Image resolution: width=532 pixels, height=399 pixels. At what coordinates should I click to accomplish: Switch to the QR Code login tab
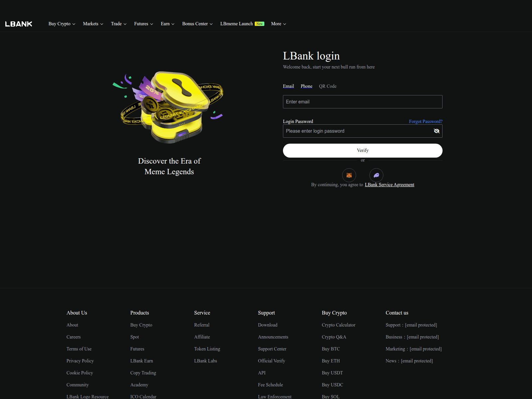point(328,86)
